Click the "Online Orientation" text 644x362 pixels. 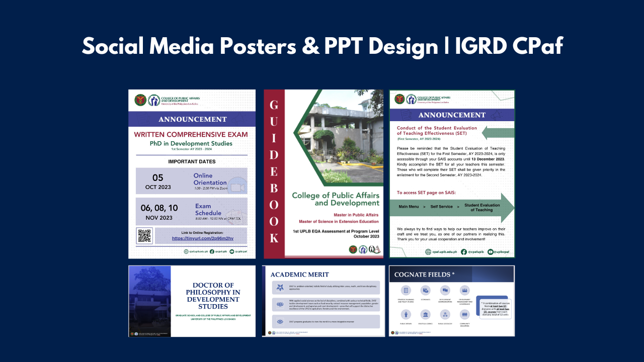pyautogui.click(x=210, y=178)
